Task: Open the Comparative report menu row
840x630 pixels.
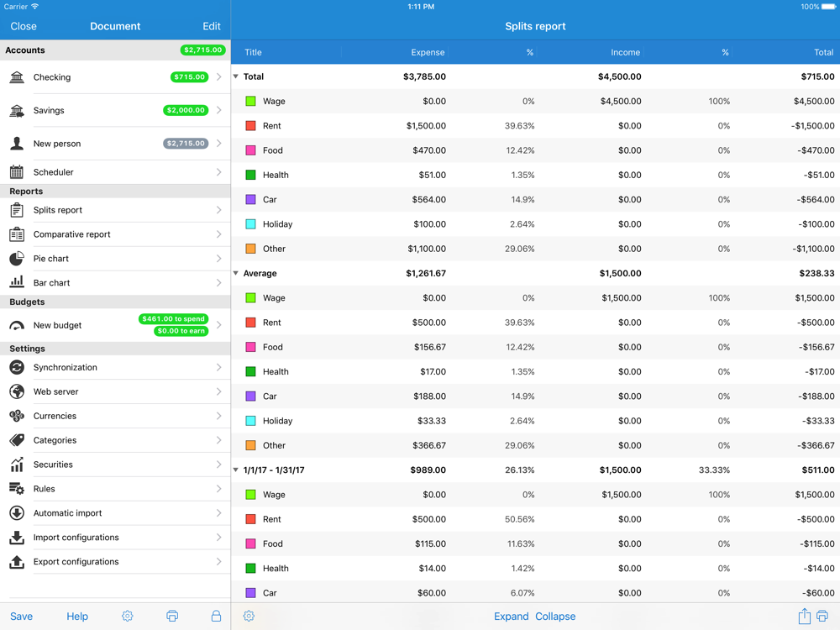Action: 115,234
